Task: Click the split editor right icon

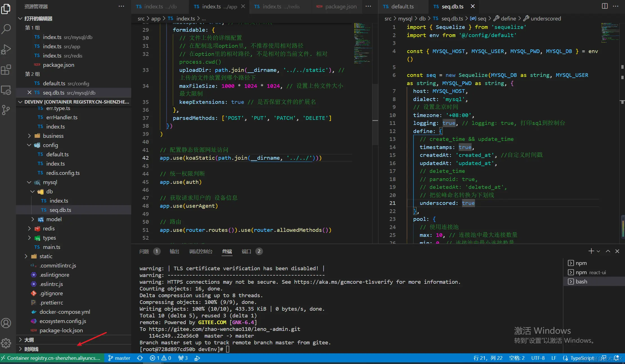Action: (605, 6)
